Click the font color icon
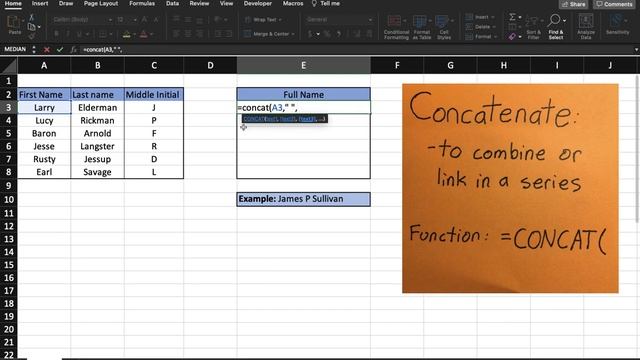The height and width of the screenshot is (360, 640). tap(143, 34)
